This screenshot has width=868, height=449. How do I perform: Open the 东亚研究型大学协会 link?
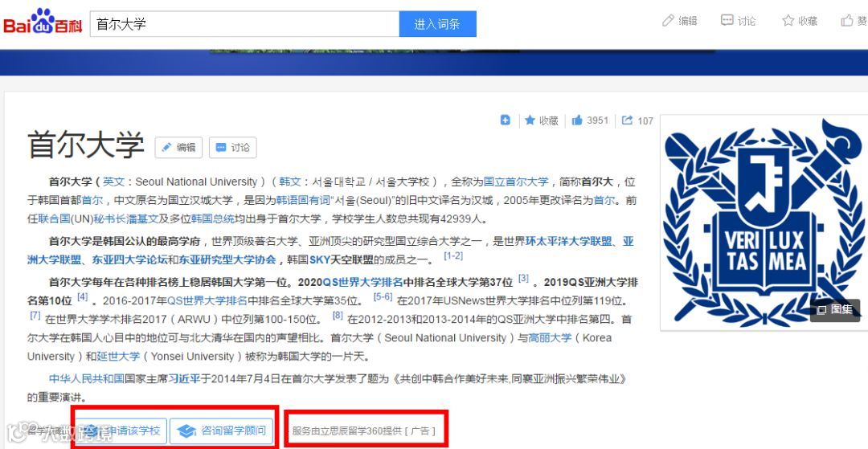(x=227, y=260)
